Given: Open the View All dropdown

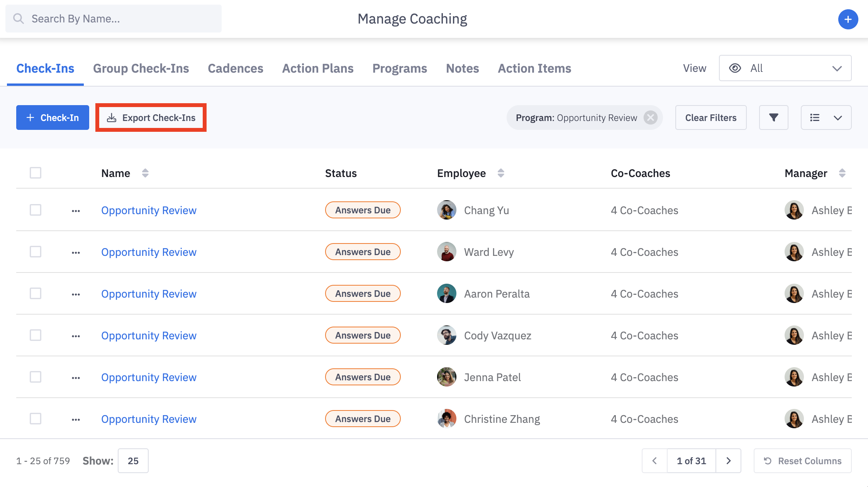Looking at the screenshot, I should [x=785, y=68].
